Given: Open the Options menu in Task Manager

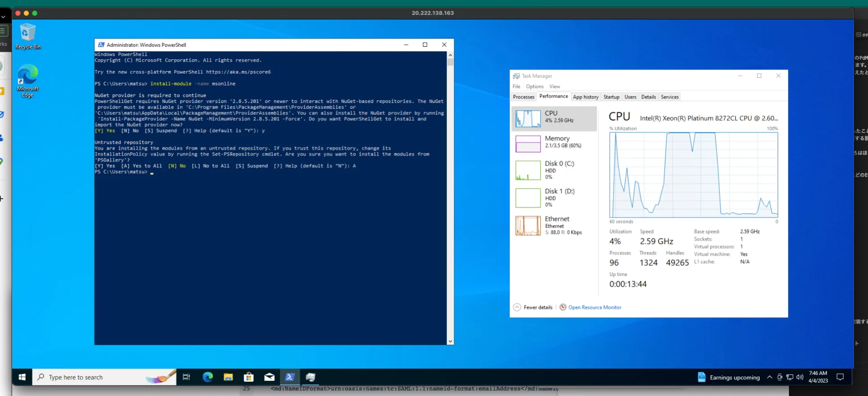Looking at the screenshot, I should point(535,87).
